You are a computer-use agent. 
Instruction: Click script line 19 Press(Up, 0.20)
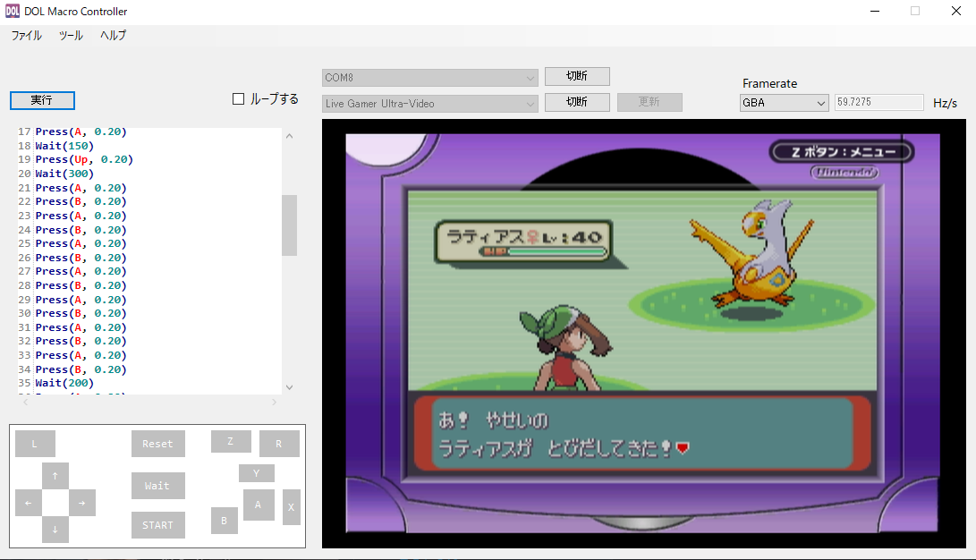(x=84, y=159)
